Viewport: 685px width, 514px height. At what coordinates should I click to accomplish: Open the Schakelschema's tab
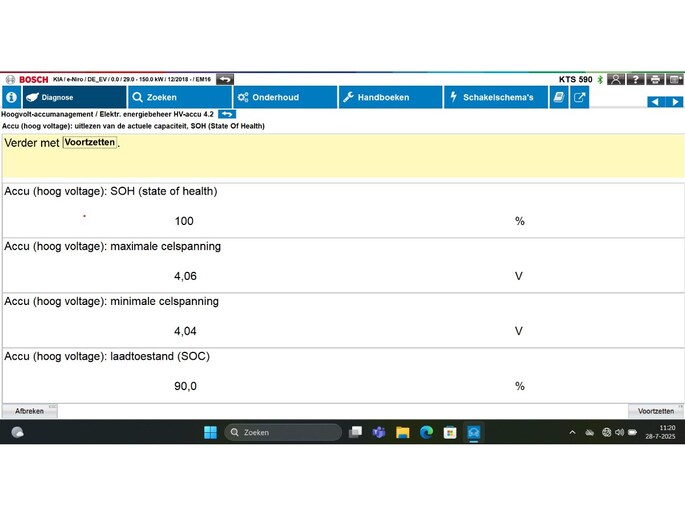coord(496,97)
